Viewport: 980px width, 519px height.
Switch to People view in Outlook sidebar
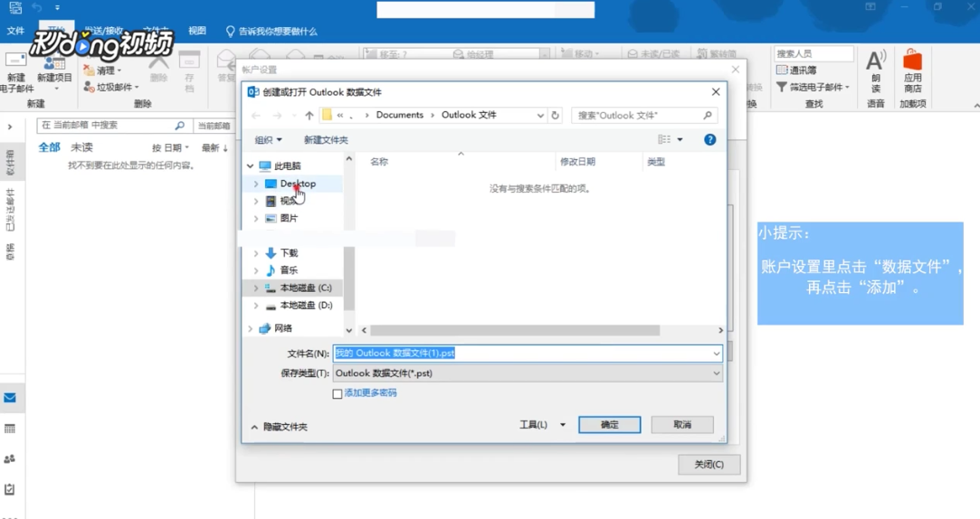click(10, 459)
